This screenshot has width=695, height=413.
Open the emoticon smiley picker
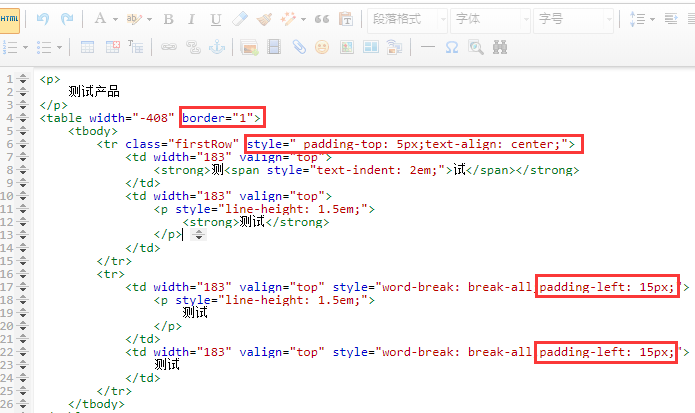pos(322,46)
